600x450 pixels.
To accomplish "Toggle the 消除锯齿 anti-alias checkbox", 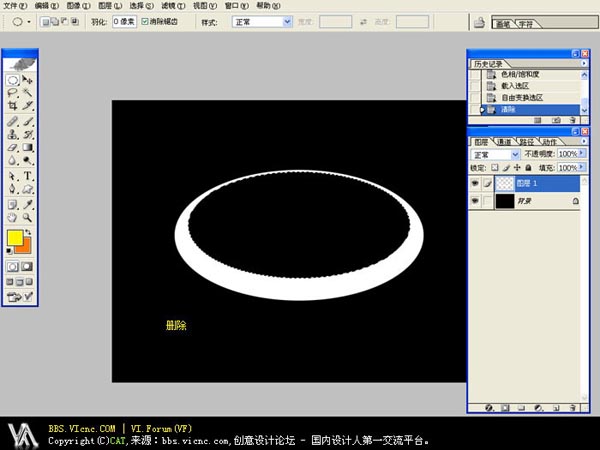I will click(x=146, y=20).
